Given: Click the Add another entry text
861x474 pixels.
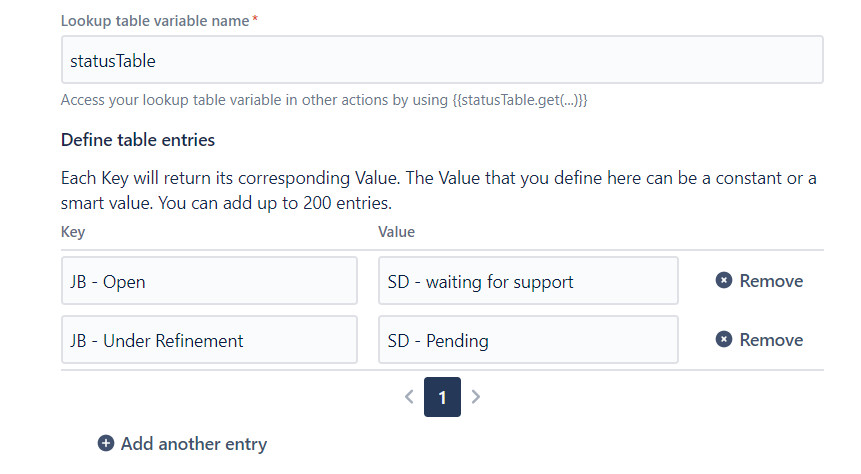Looking at the screenshot, I should (194, 443).
